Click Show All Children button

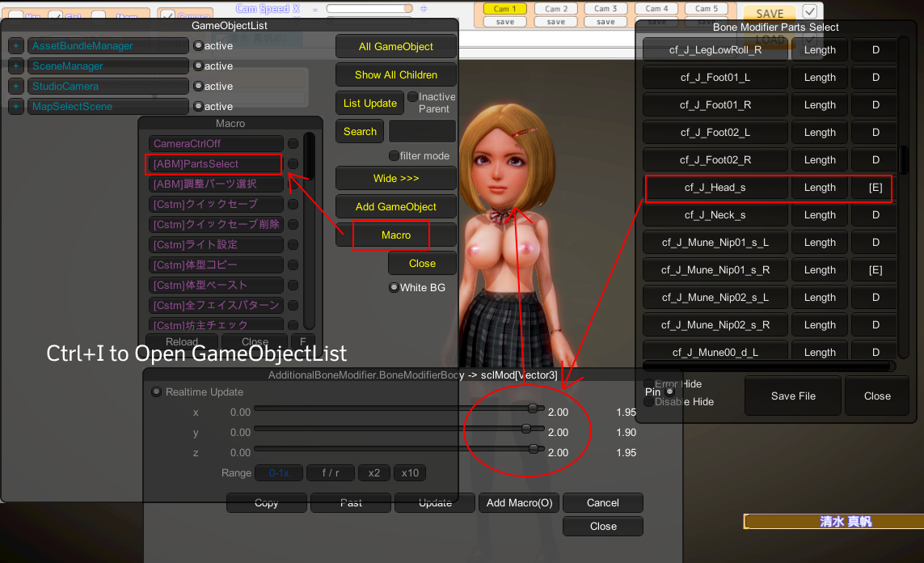tap(396, 75)
